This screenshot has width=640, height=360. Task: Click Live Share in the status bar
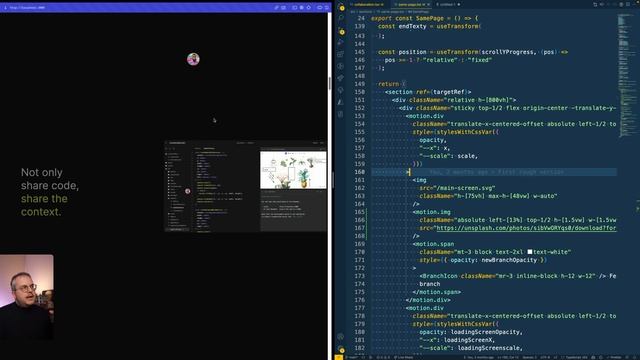(x=403, y=358)
